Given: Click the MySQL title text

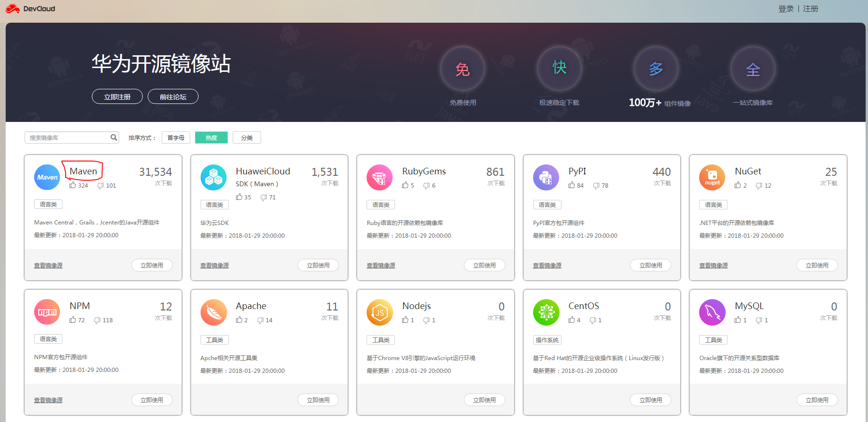Looking at the screenshot, I should point(749,306).
